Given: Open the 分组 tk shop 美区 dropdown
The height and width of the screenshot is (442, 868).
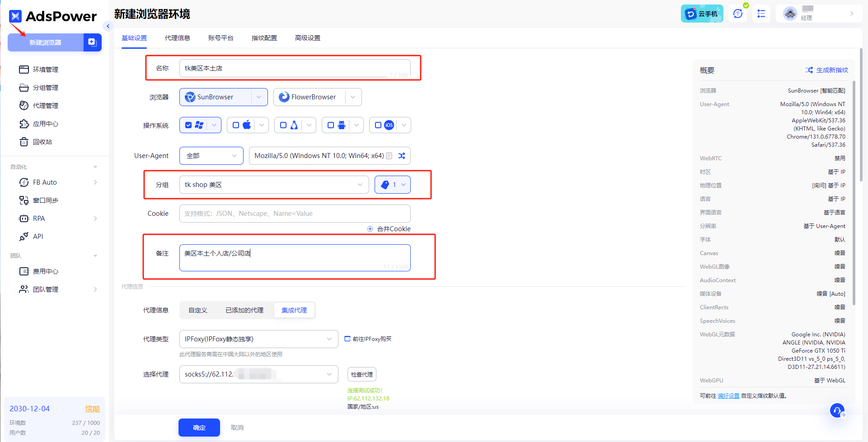Looking at the screenshot, I should [274, 185].
